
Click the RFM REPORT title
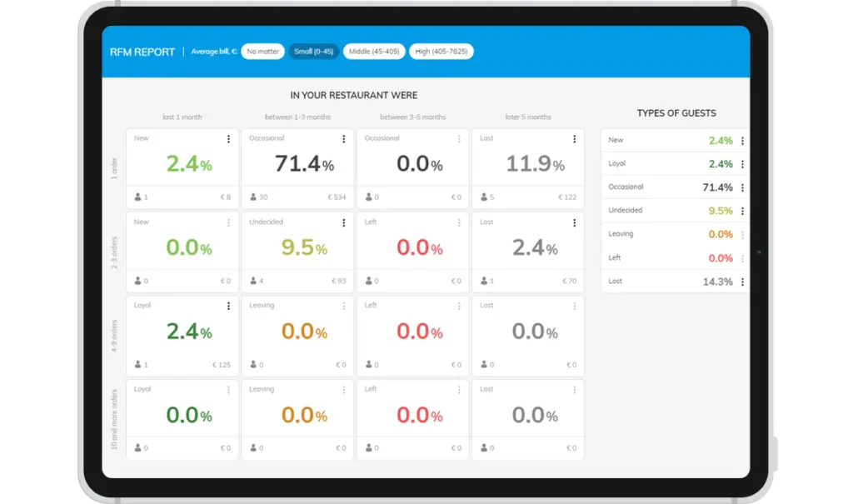(142, 52)
